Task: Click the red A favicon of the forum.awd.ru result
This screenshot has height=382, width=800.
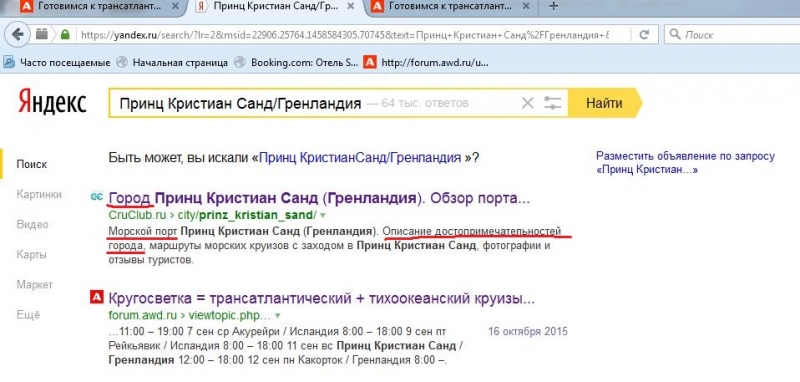Action: tap(96, 296)
